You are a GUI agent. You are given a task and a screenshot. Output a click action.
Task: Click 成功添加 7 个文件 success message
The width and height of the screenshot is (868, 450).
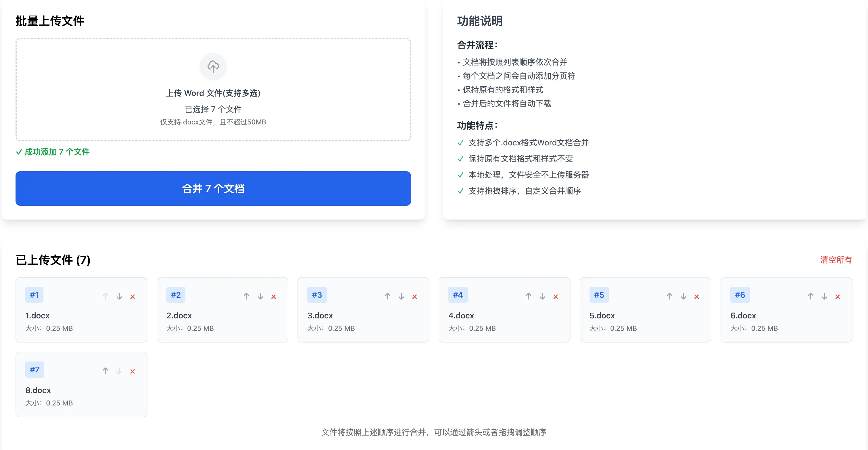pyautogui.click(x=53, y=152)
